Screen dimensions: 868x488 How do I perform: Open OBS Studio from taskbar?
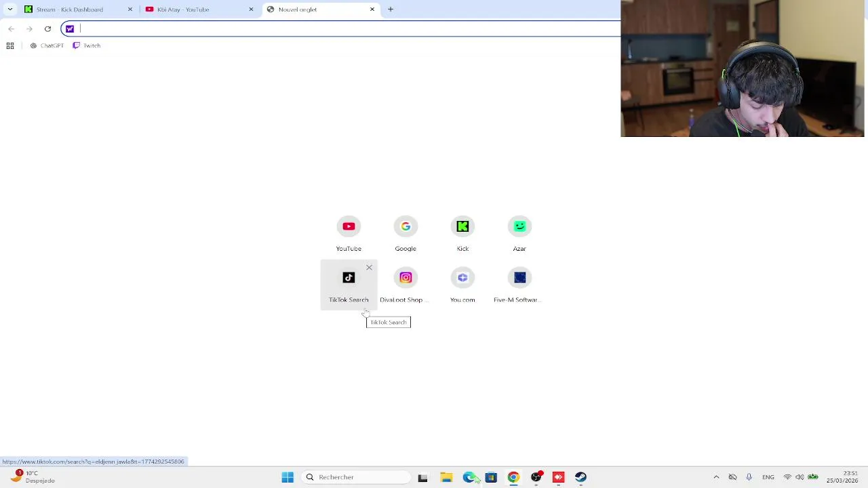point(536,477)
